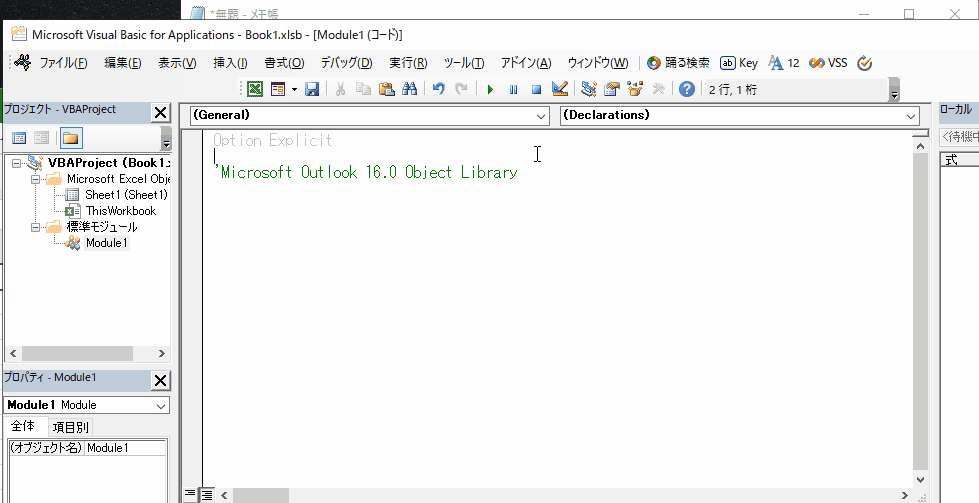
Task: Close the プロジェクト - VBAProject pane
Action: [160, 113]
